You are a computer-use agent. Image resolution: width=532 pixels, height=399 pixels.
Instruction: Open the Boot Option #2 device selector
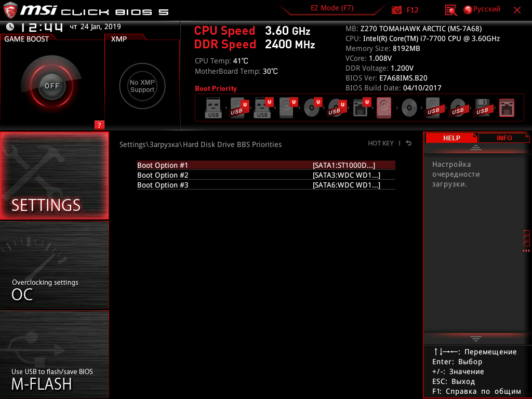coord(265,175)
